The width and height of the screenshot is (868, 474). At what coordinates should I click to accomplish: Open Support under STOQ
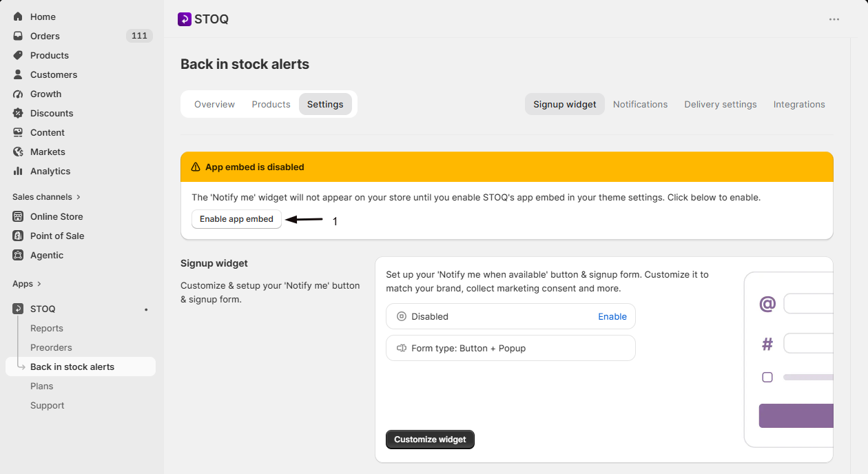pos(47,406)
